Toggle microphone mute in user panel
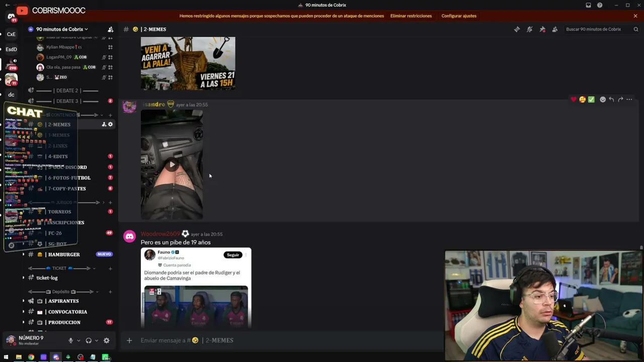Image resolution: width=644 pixels, height=362 pixels. pyautogui.click(x=71, y=340)
